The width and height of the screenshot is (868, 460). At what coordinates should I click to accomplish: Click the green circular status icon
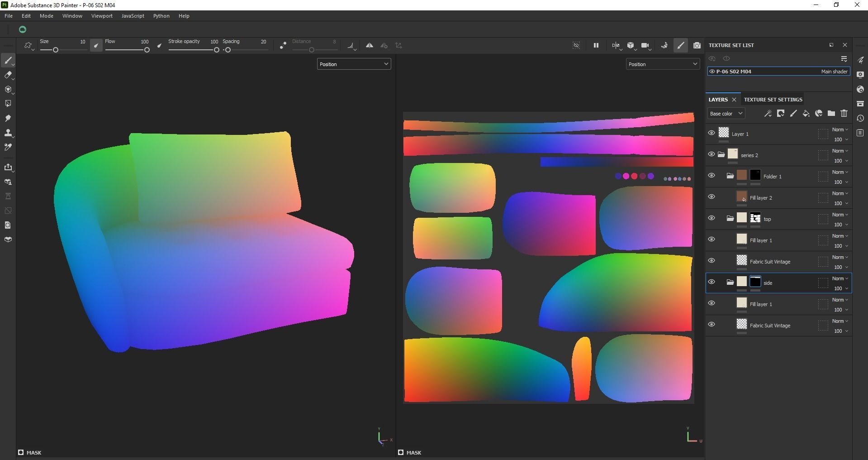coord(23,29)
